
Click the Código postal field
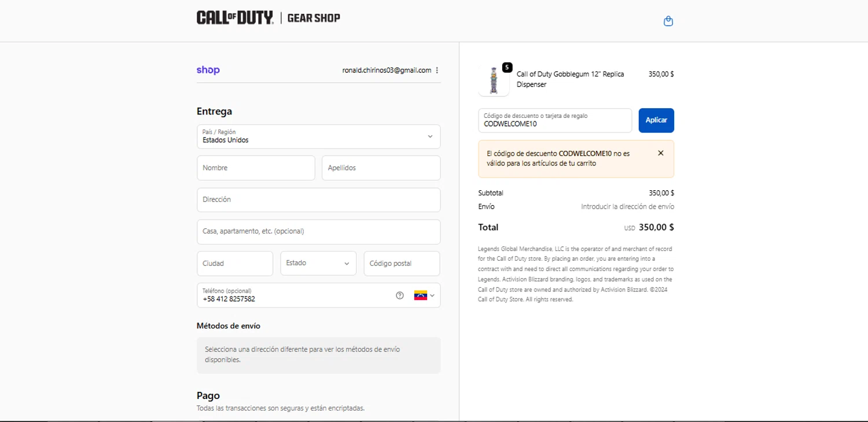402,263
